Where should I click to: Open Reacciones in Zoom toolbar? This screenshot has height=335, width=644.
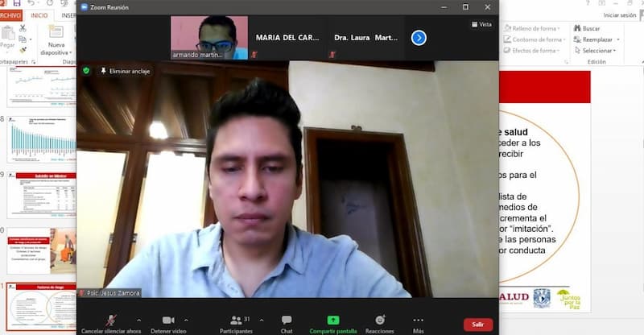tap(380, 324)
